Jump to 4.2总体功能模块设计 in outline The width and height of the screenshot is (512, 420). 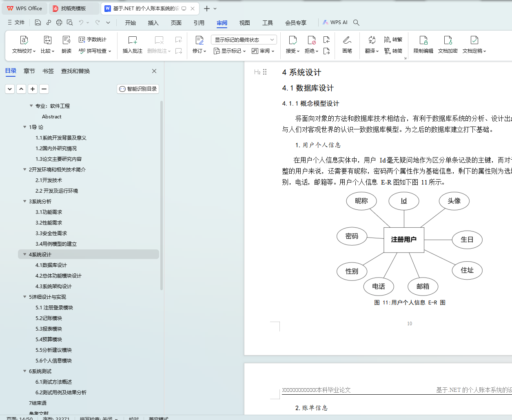tap(58, 276)
